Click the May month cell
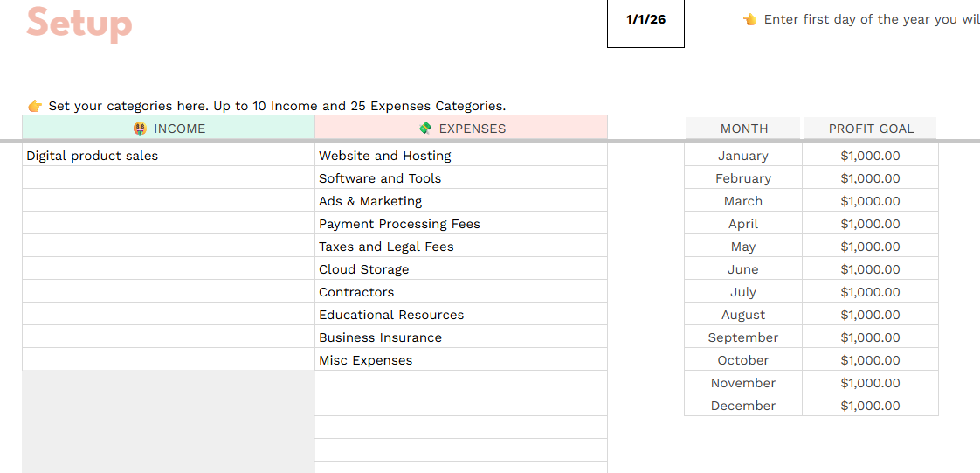Viewport: 980px width, 473px height. coord(743,246)
